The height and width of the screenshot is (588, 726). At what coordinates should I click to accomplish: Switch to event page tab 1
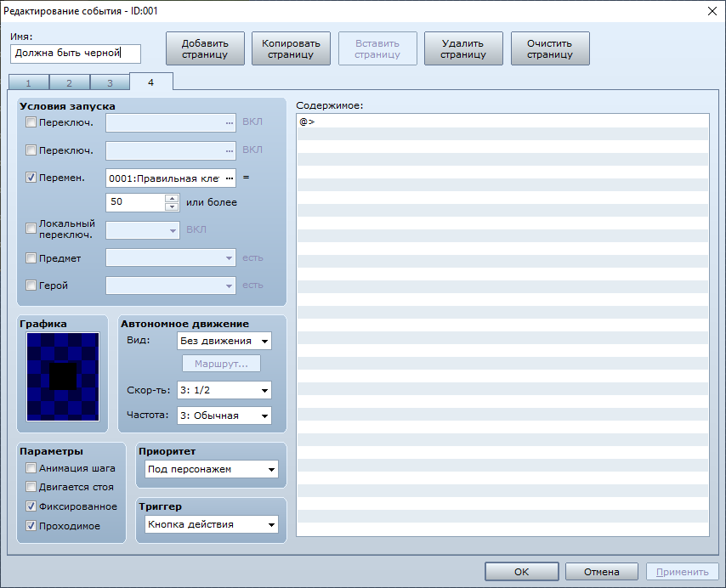coord(29,82)
